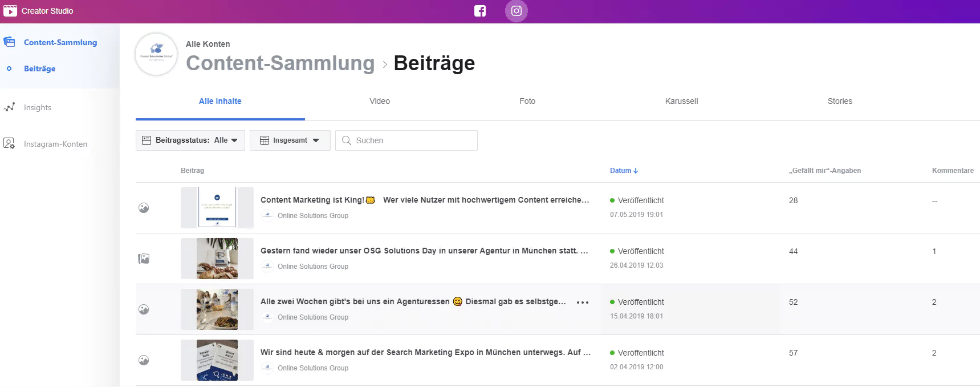Switch to Facebook via top icon
The width and height of the screenshot is (980, 387).
480,11
